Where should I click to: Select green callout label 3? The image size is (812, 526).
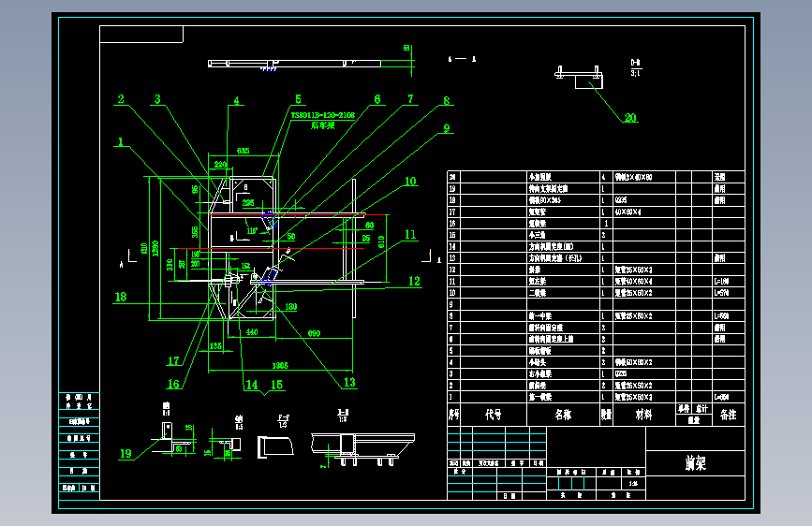tap(157, 99)
